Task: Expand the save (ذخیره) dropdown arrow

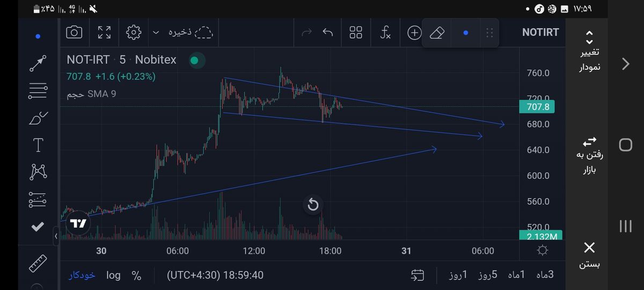Action: click(156, 33)
